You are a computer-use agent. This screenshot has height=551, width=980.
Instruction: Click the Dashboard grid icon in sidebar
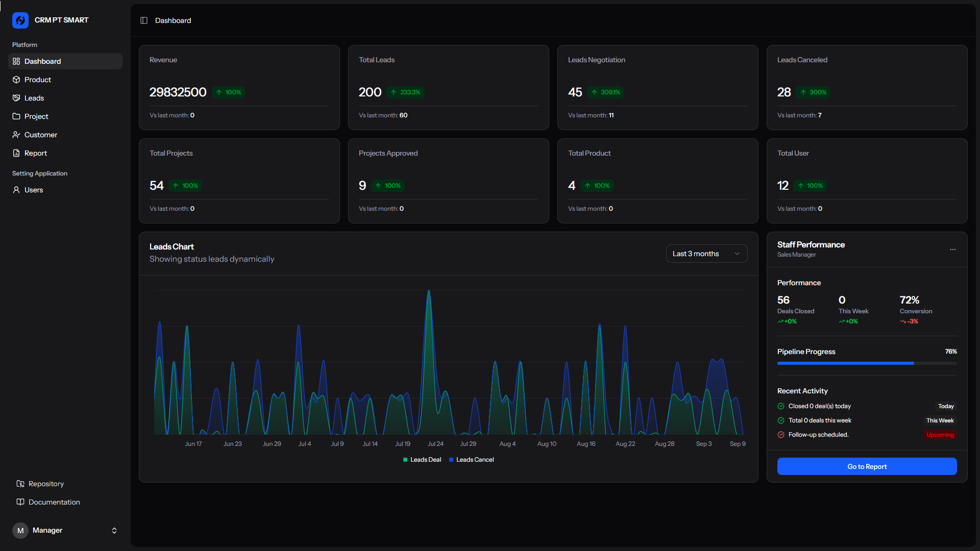pyautogui.click(x=16, y=61)
